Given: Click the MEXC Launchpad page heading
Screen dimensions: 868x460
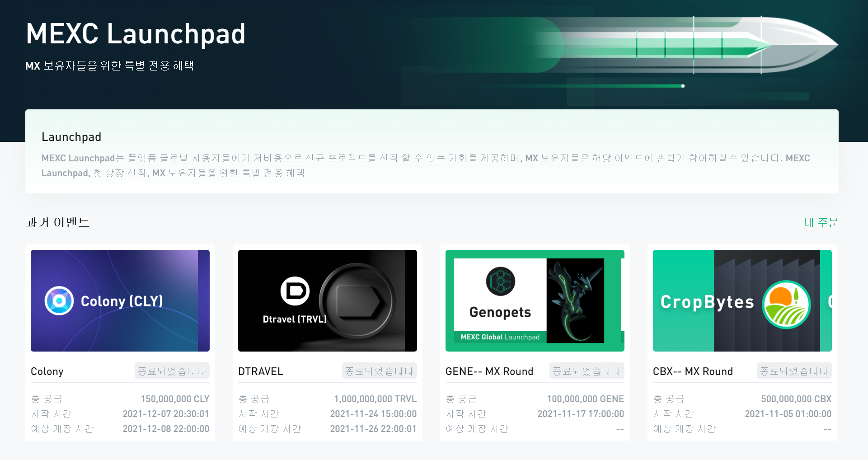Looking at the screenshot, I should click(x=136, y=34).
